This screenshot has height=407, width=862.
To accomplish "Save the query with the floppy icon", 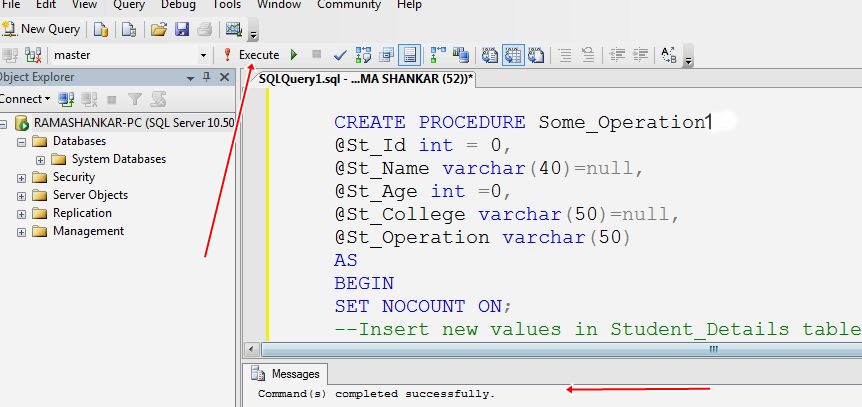I will [182, 29].
